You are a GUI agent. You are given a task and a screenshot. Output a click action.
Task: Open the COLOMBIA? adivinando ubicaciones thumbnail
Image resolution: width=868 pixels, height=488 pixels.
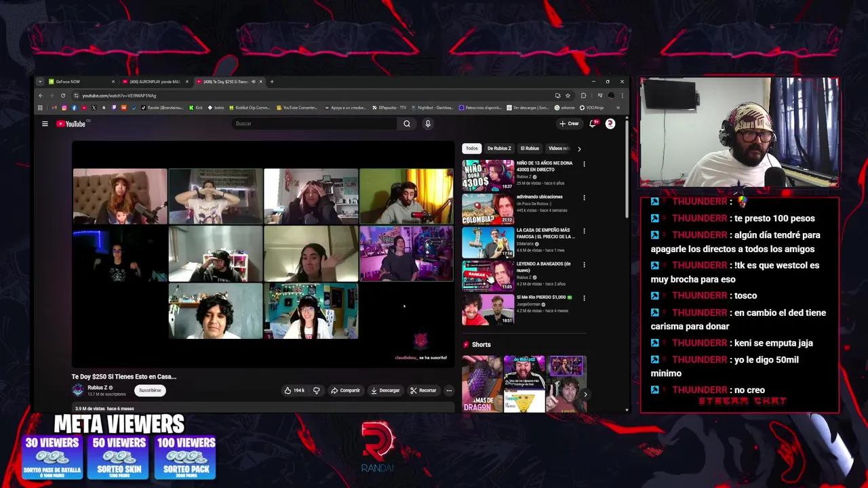pyautogui.click(x=488, y=209)
